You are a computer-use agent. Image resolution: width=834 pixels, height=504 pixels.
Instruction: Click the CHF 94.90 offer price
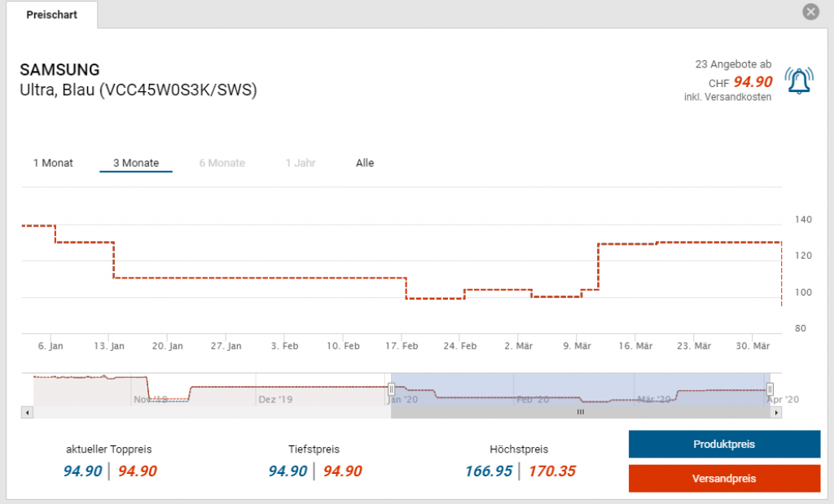pos(752,82)
